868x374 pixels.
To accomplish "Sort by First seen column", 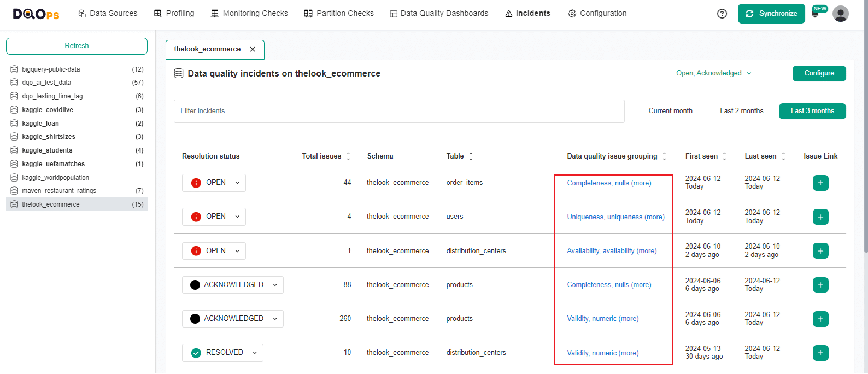I will (724, 156).
